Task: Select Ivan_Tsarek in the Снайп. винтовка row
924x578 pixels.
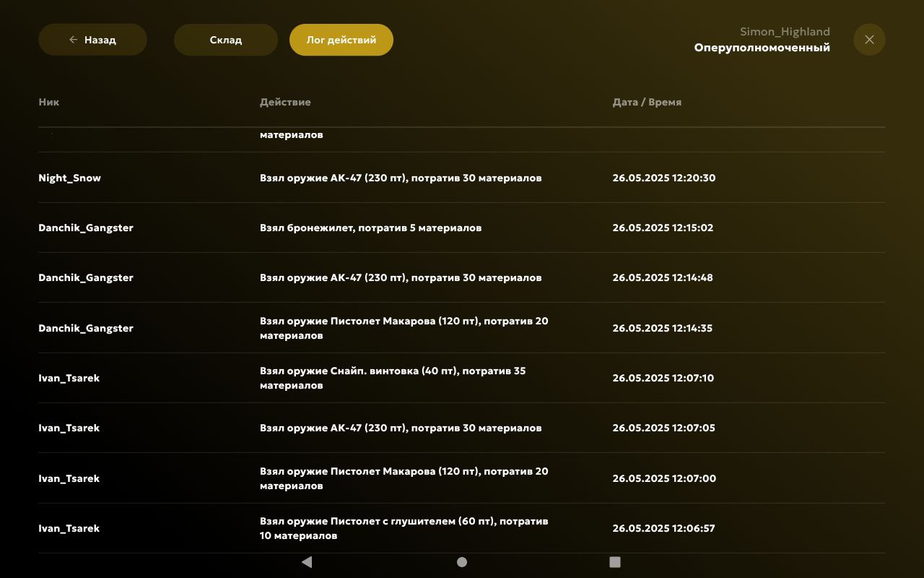Action: [x=69, y=378]
